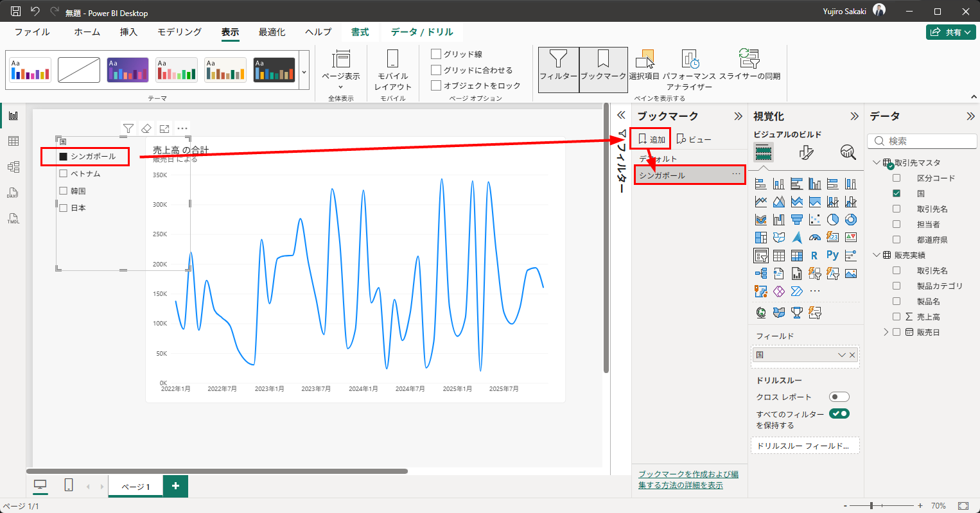
Task: Open the データ / ドリル ribbon tab
Action: [422, 32]
